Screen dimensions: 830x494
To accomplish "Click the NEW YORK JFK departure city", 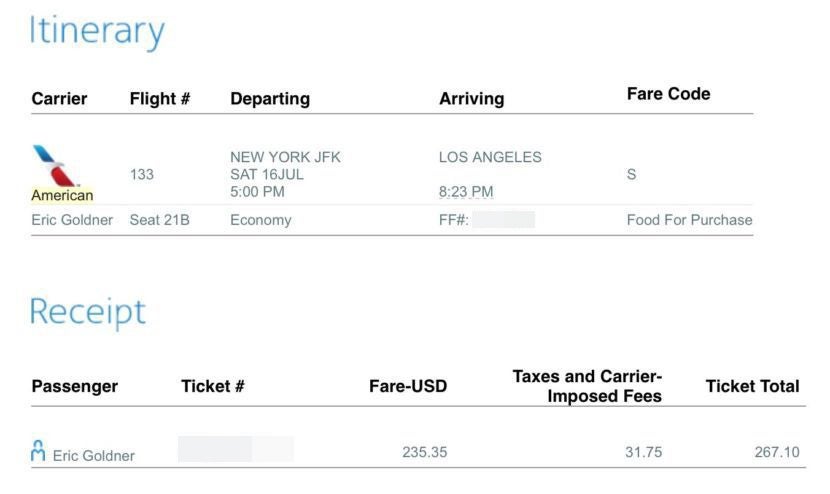I will click(x=285, y=157).
